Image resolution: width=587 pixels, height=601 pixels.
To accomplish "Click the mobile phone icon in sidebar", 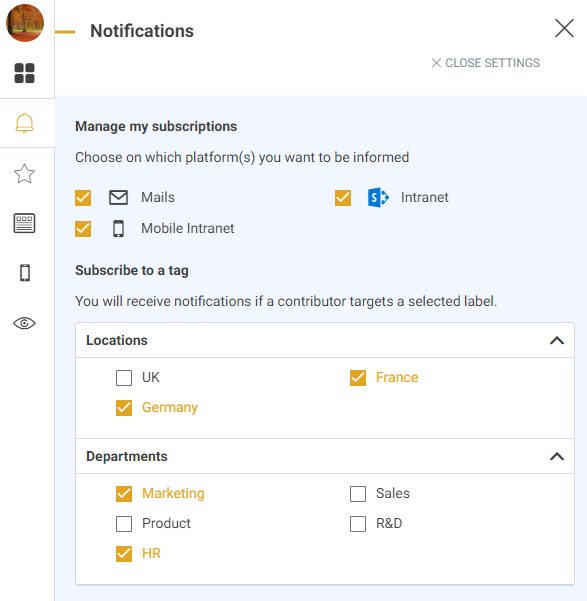I will [25, 273].
